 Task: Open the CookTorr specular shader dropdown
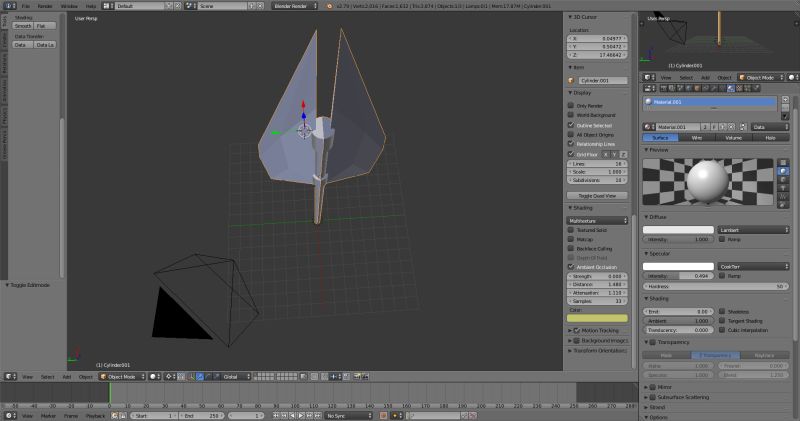pos(753,266)
